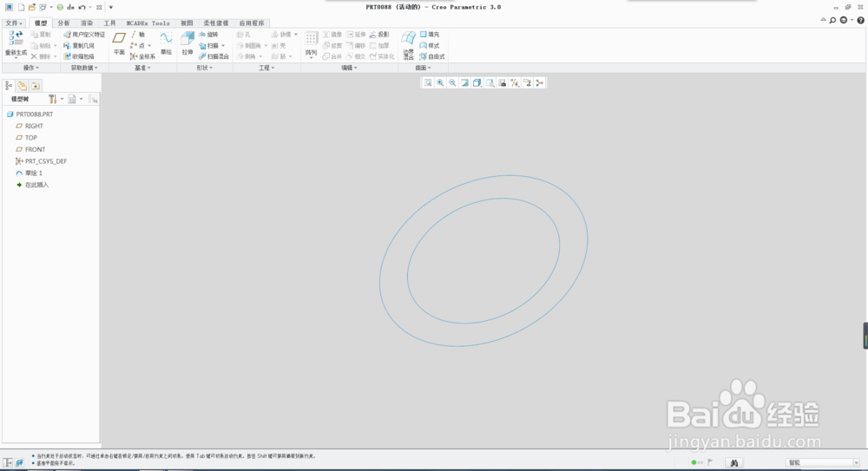Click the Extrude (拉伸) tool

click(187, 44)
